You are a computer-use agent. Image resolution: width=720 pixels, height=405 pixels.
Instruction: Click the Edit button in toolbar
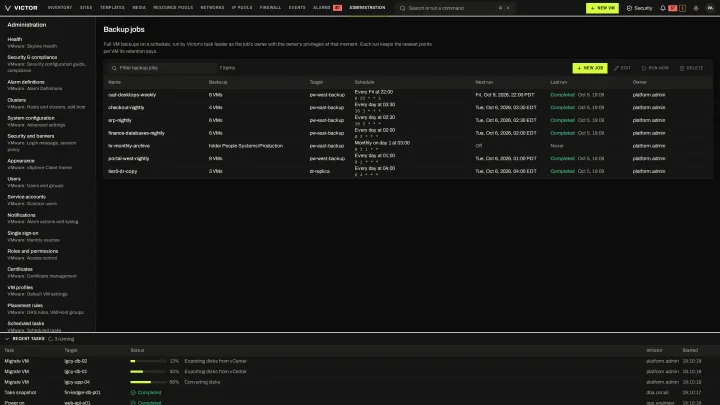click(623, 68)
